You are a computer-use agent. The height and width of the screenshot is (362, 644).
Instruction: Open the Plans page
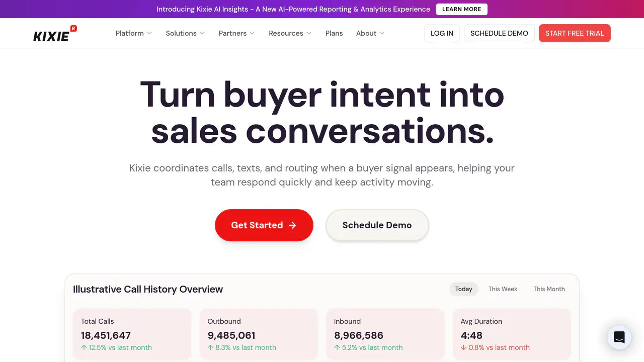334,33
